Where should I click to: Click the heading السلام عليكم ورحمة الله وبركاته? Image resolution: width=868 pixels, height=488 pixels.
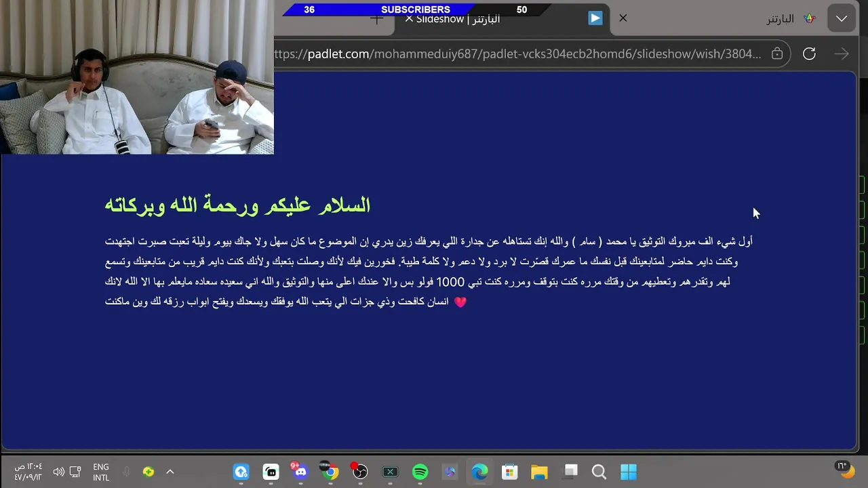point(237,205)
